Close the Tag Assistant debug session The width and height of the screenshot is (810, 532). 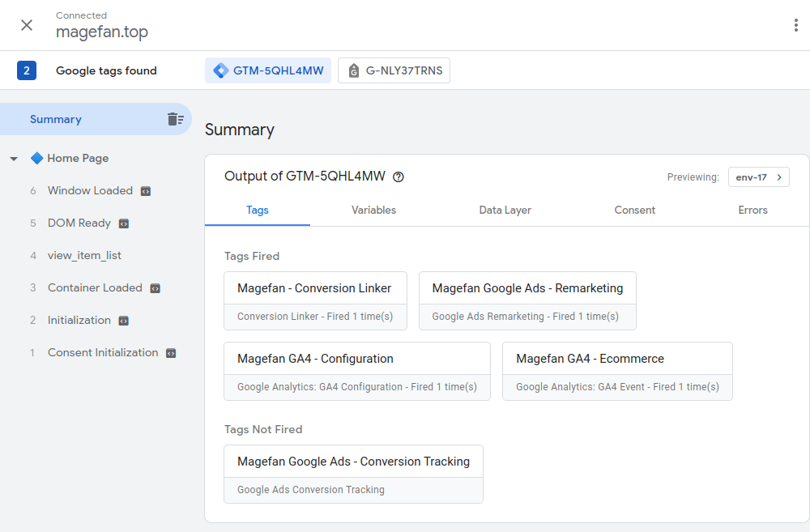tap(27, 25)
